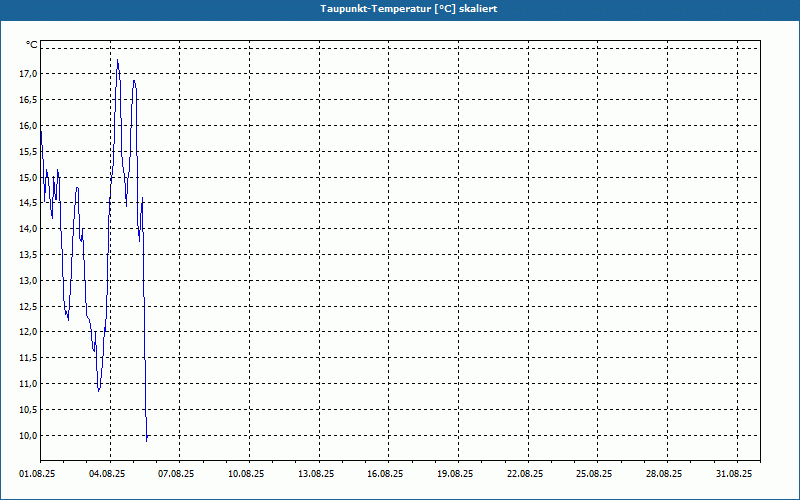
Task: Click the °C unit label
Action: [32, 45]
